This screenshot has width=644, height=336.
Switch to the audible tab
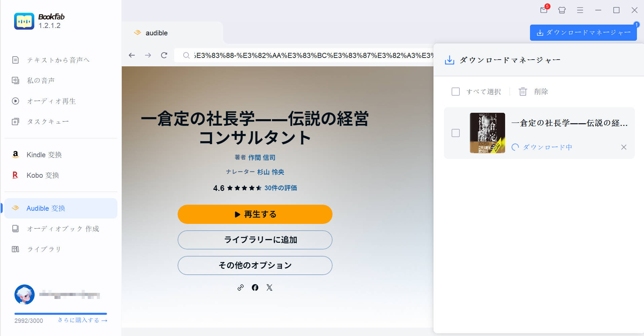point(156,33)
